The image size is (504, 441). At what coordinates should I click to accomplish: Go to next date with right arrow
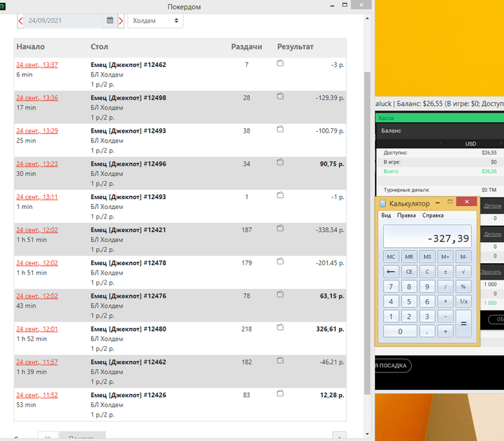121,21
